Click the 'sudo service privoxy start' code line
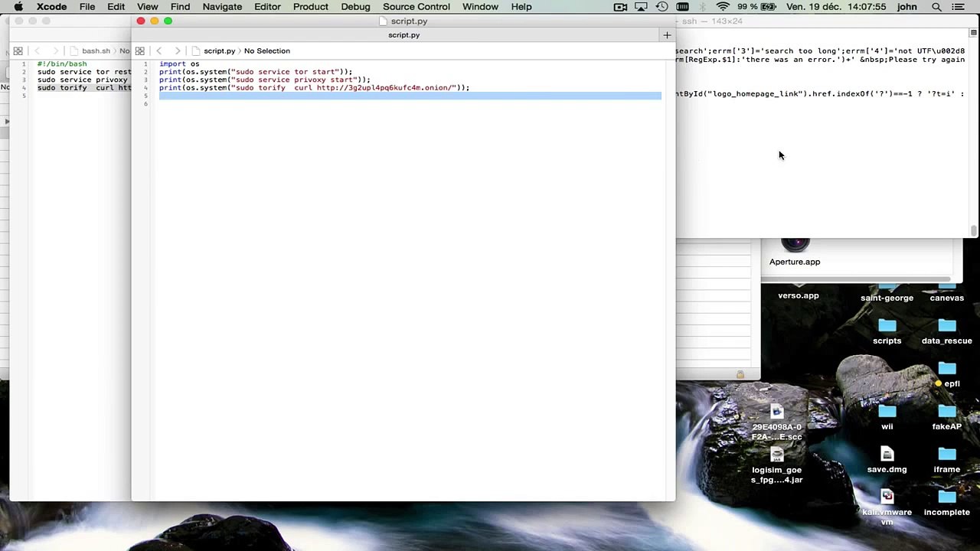 coord(265,80)
